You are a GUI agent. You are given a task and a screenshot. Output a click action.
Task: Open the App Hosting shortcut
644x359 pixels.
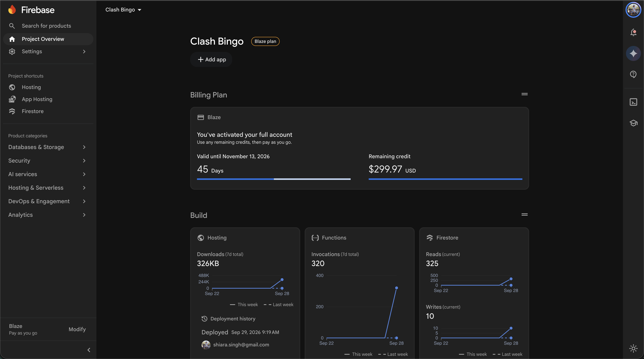pyautogui.click(x=48, y=99)
